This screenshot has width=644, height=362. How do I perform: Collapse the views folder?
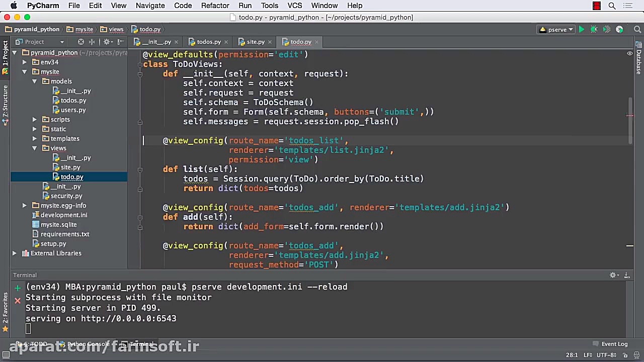coord(34,148)
